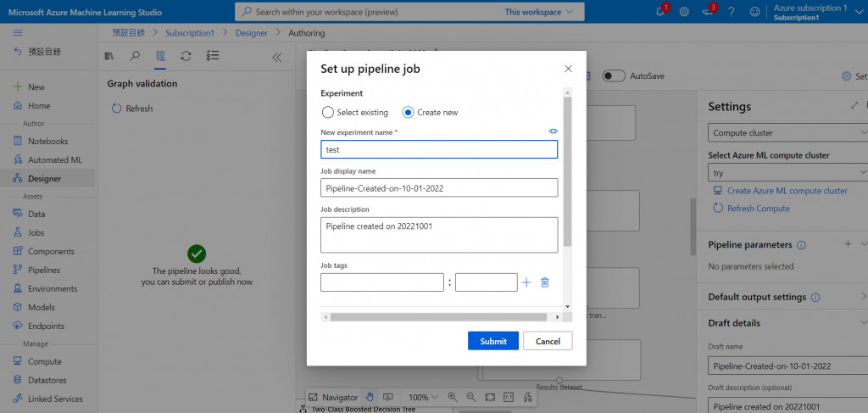Select the graph validation icon tab
The width and height of the screenshot is (868, 413).
coord(160,56)
